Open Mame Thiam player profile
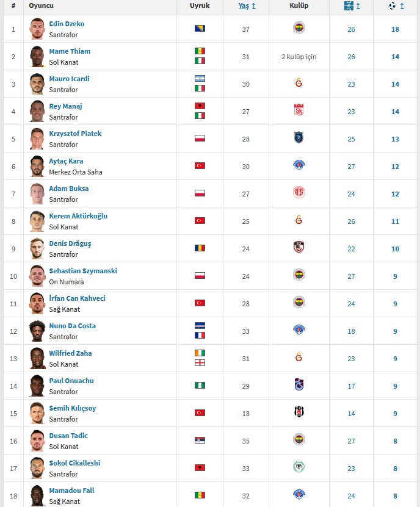 point(70,51)
